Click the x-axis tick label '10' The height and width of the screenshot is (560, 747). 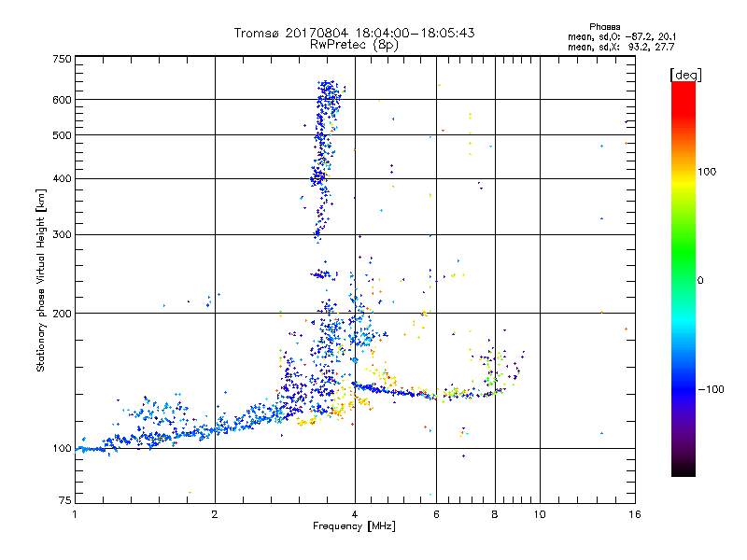tap(540, 514)
